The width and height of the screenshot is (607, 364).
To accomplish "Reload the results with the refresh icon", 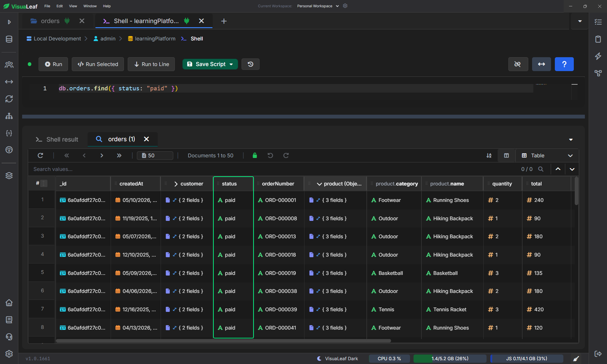I will point(40,155).
